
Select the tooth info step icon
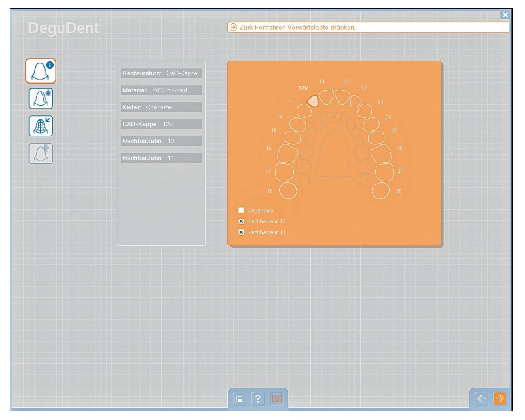41,71
